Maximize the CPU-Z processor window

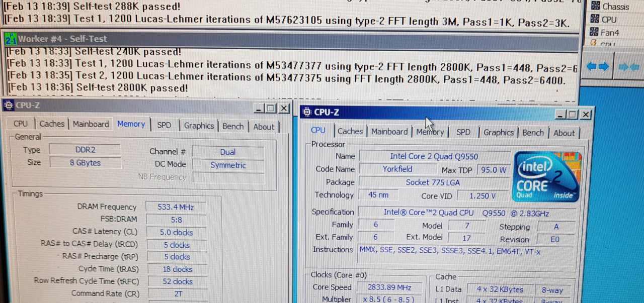tap(573, 115)
